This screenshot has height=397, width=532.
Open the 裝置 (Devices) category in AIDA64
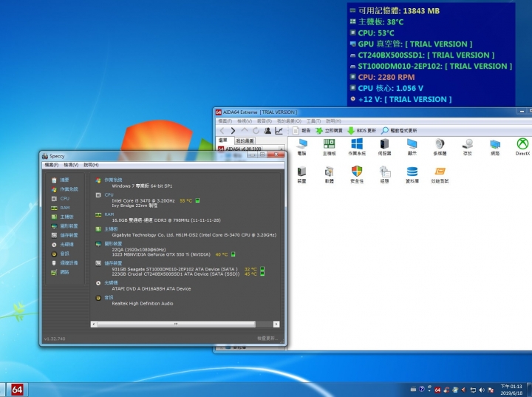pyautogui.click(x=301, y=174)
